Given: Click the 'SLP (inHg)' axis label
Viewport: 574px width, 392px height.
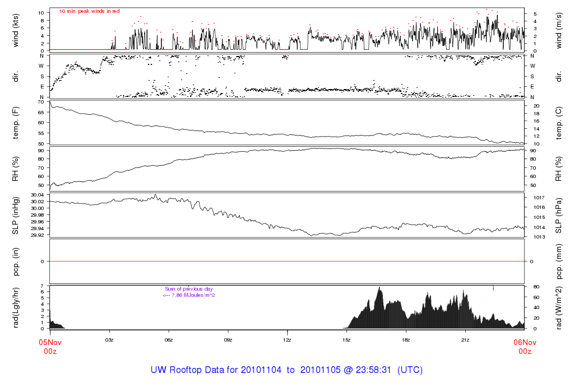Looking at the screenshot, I should 15,216.
